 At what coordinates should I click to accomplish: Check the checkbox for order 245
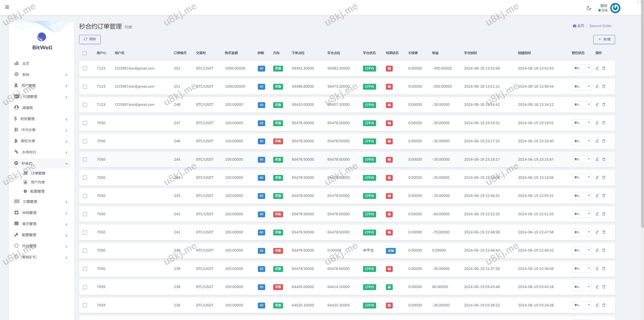[85, 160]
